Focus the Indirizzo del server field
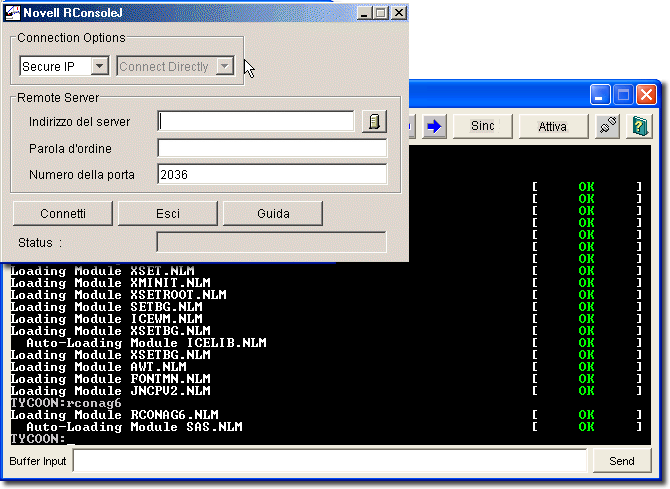Screen dimensions: 670x489 (x=256, y=121)
